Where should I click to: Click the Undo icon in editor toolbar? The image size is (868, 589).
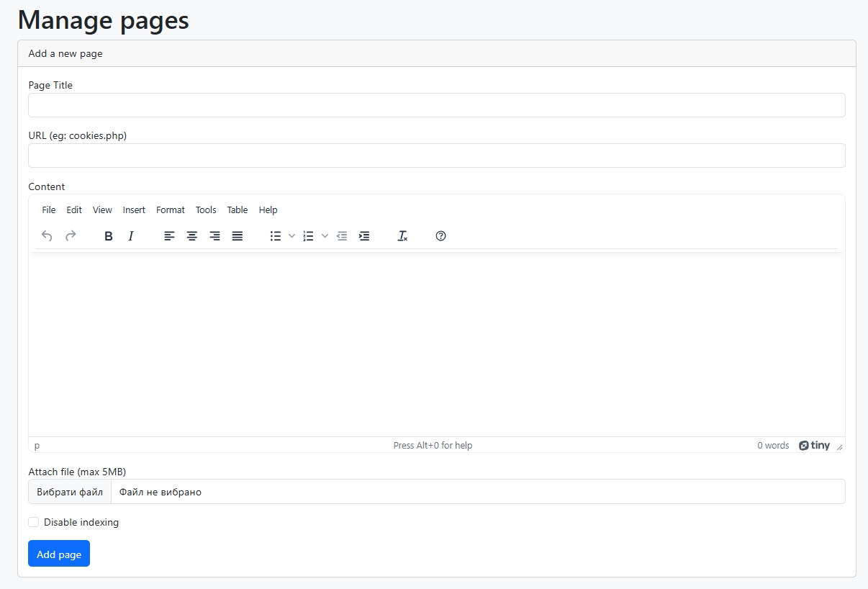tap(47, 236)
